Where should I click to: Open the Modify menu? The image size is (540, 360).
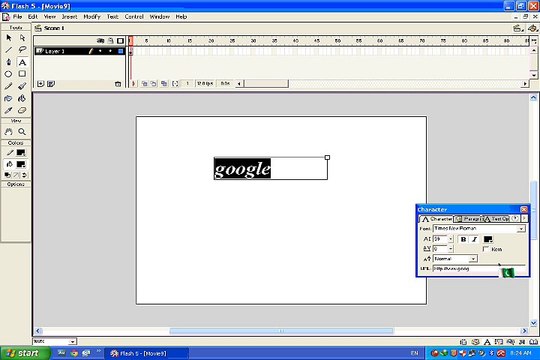tap(92, 17)
